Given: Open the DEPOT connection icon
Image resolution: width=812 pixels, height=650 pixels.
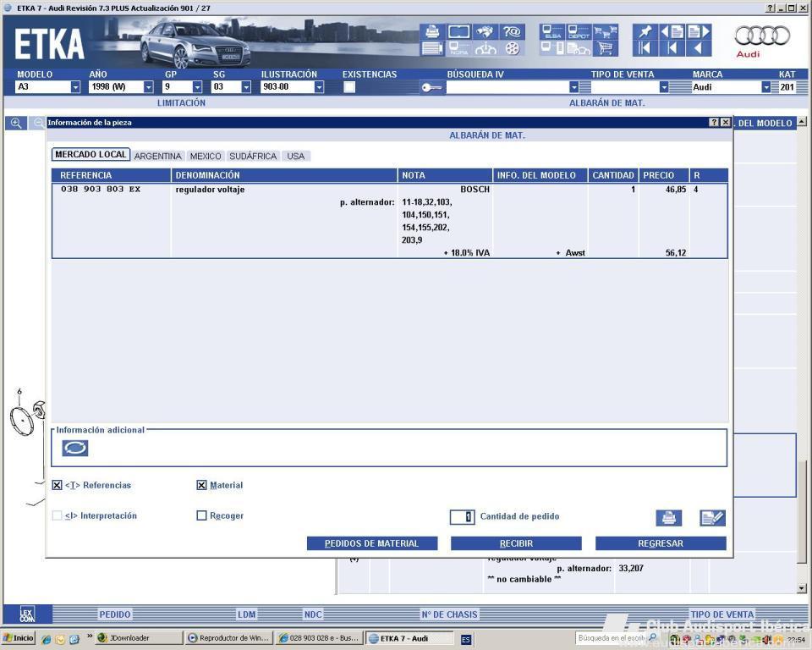Looking at the screenshot, I should point(579,31).
